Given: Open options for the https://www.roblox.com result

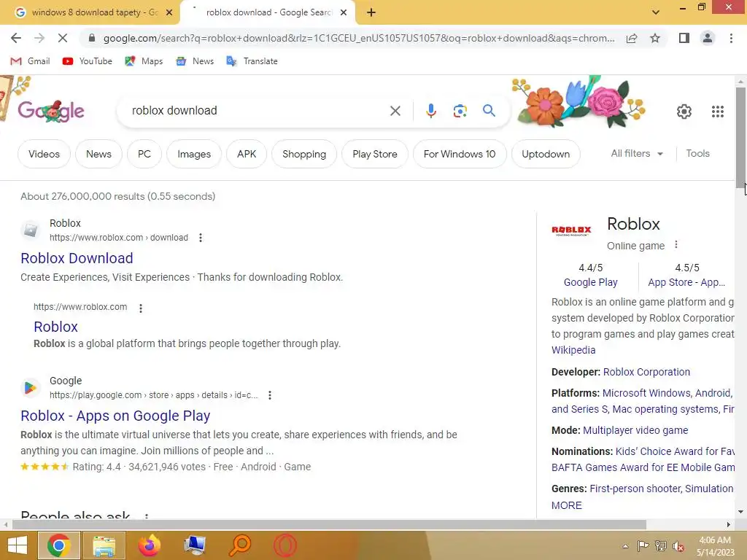Looking at the screenshot, I should (x=141, y=308).
